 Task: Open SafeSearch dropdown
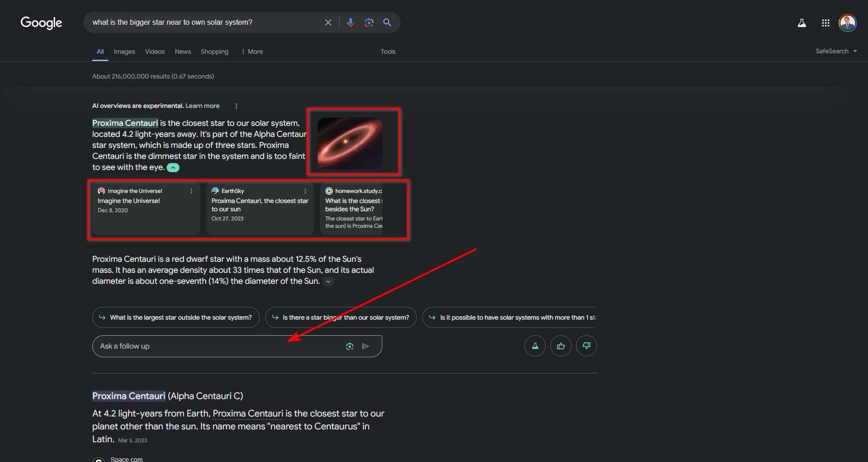tap(836, 51)
